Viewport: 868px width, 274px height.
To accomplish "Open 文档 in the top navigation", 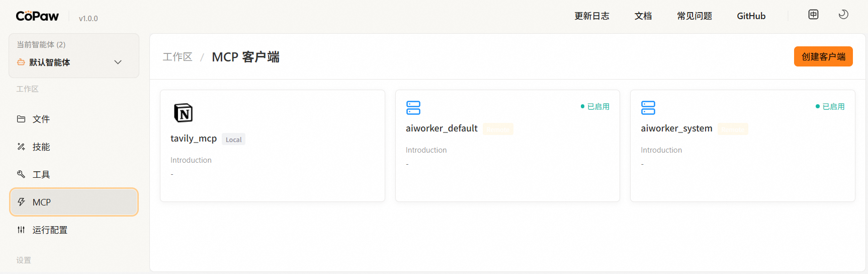I will [x=643, y=16].
